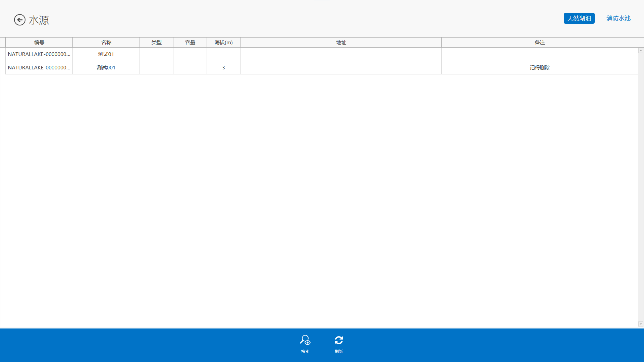Screen dimensions: 644x362
Task: Click the 水源 page title
Action: (39, 20)
